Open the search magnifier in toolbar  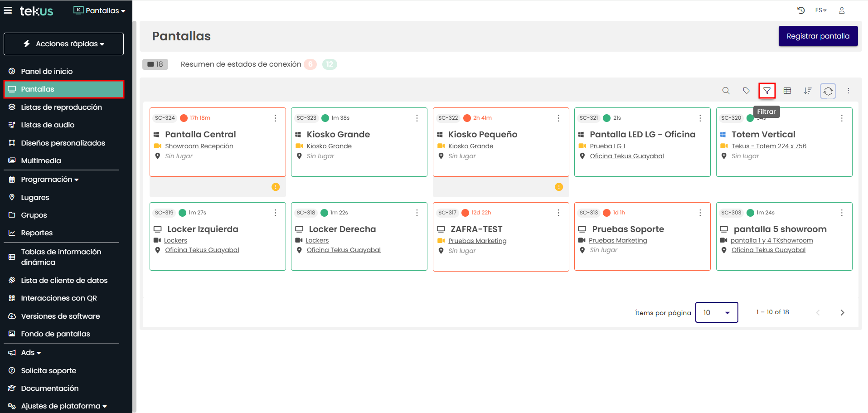726,91
